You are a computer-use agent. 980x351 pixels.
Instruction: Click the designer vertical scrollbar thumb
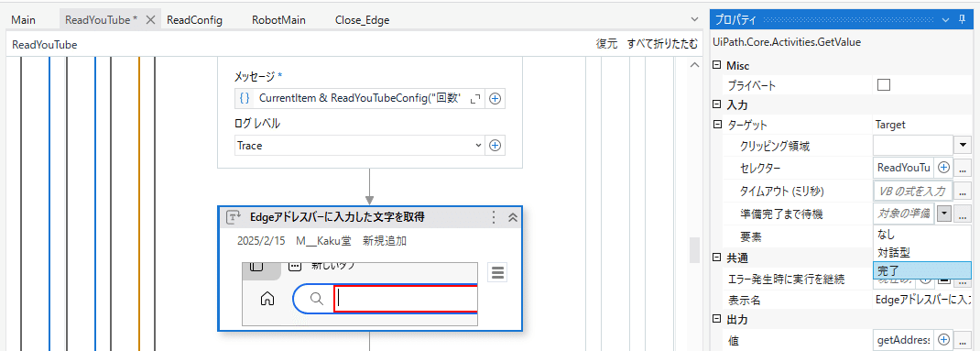pyautogui.click(x=693, y=249)
